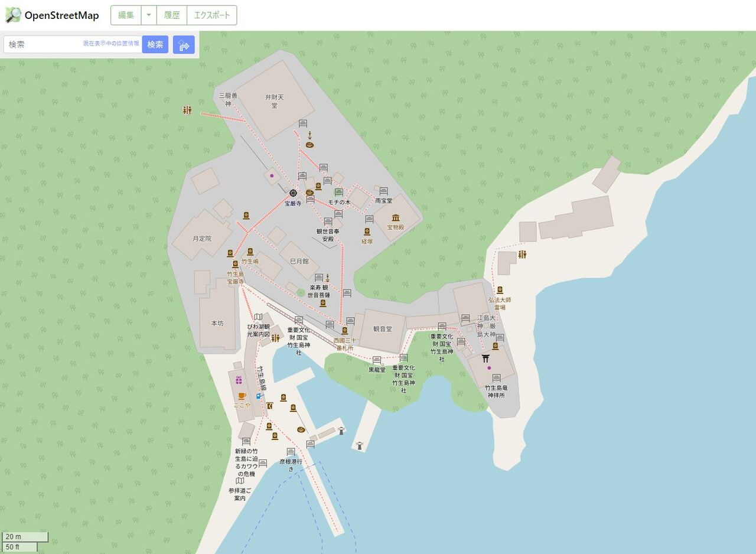Click the 弁財天堂 building label
Screen dimensions: 756x554
[274, 101]
